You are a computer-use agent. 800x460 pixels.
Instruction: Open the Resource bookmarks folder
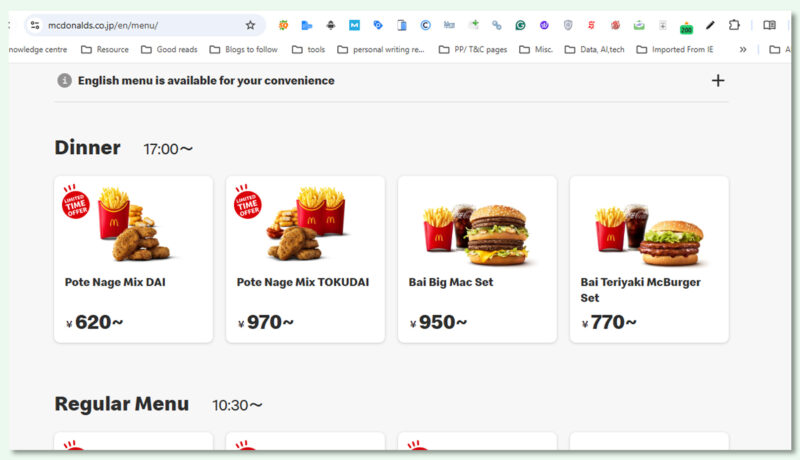(x=105, y=49)
